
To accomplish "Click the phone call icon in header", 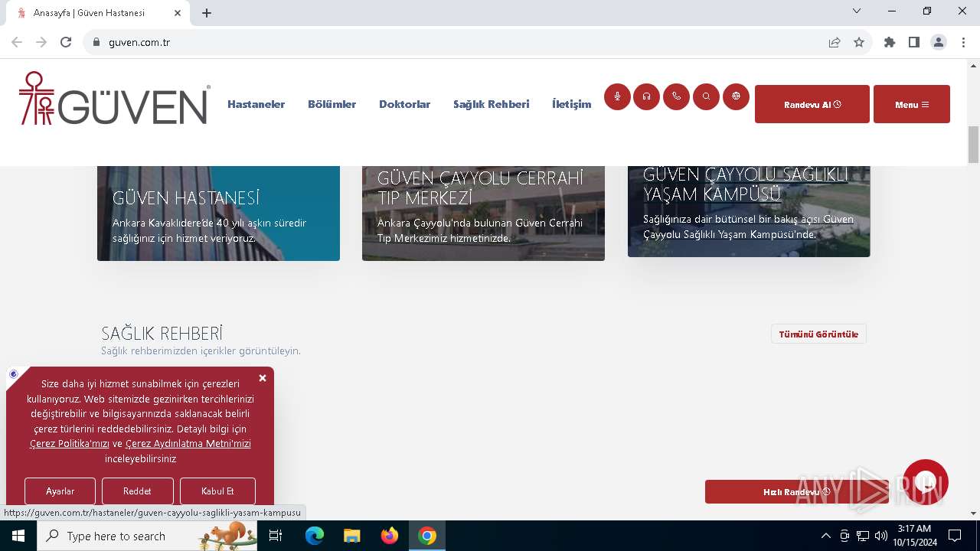I will coord(676,96).
